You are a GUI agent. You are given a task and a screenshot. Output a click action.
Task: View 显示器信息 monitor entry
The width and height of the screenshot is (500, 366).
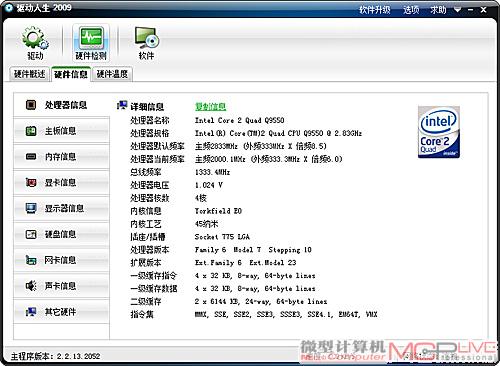[62, 208]
